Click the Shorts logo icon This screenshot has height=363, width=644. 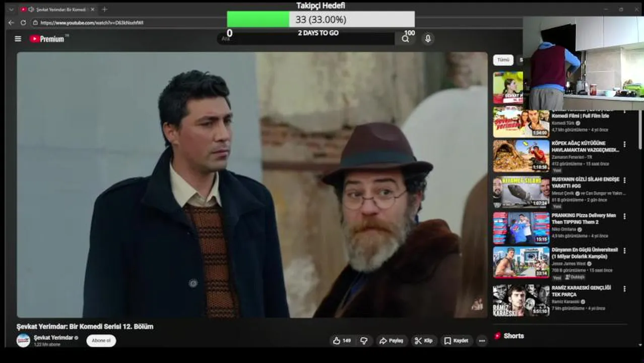click(x=497, y=336)
